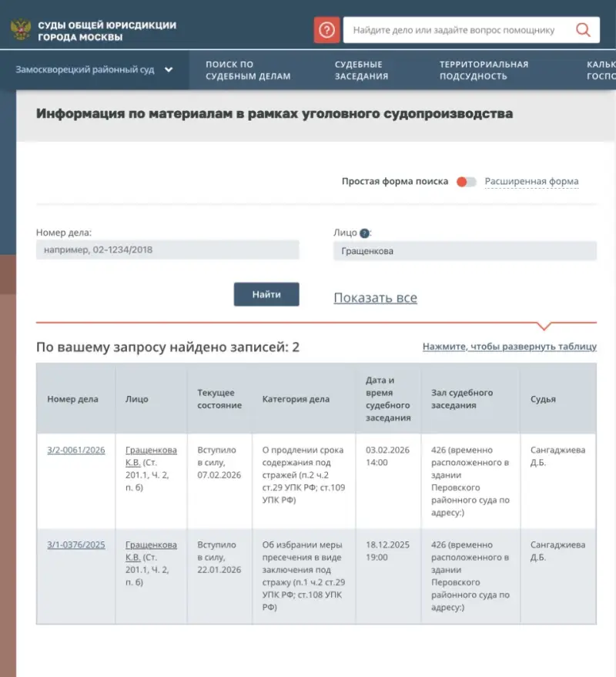
Task: Click Нажмите, чтобы развернуть таблицу link
Action: (509, 347)
